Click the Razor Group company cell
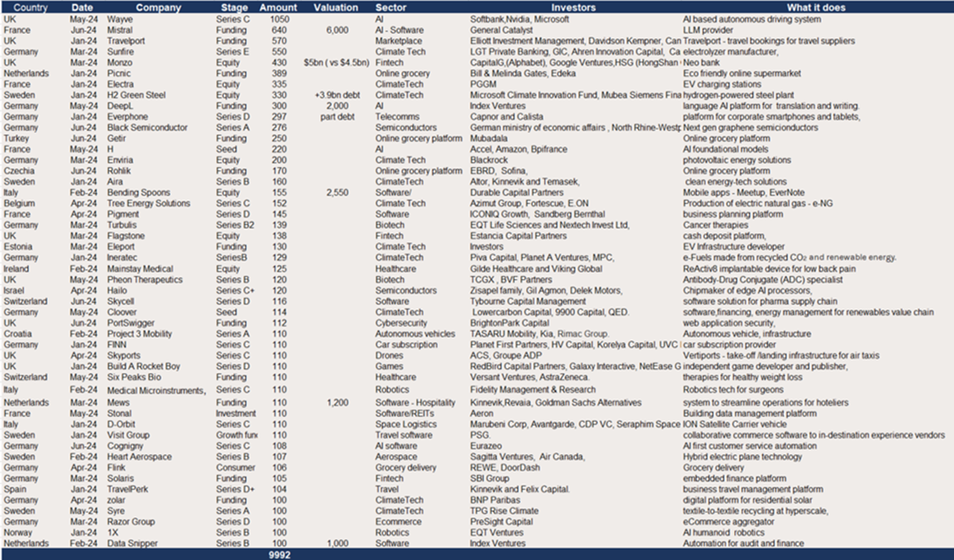The height and width of the screenshot is (560, 954). coord(131,522)
